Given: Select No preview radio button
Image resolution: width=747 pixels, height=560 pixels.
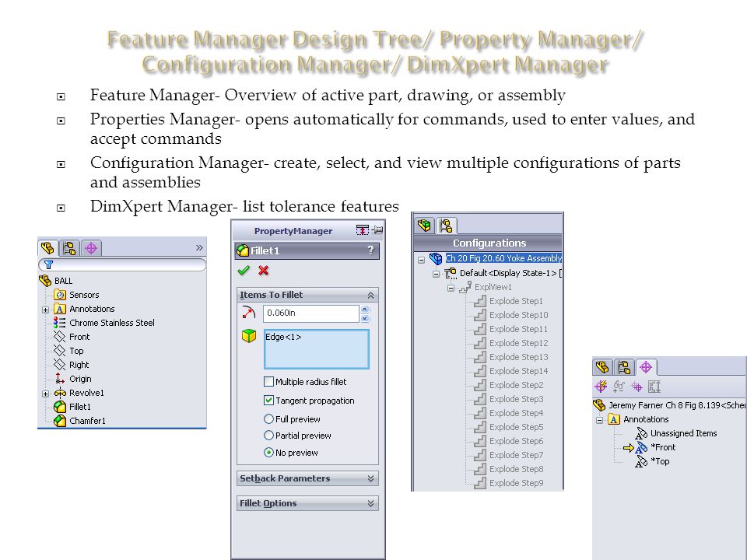Looking at the screenshot, I should (268, 453).
